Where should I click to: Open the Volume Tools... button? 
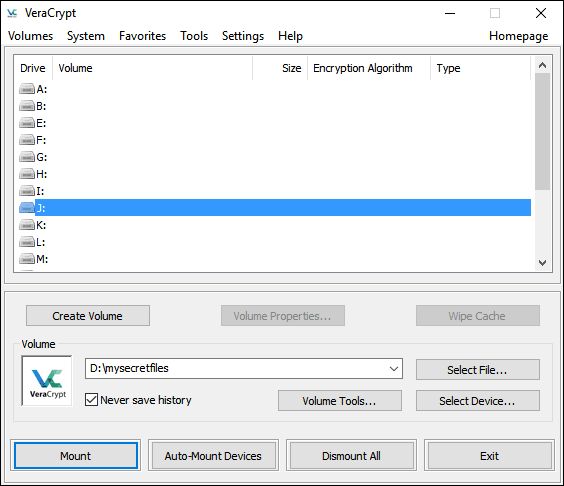tap(340, 400)
